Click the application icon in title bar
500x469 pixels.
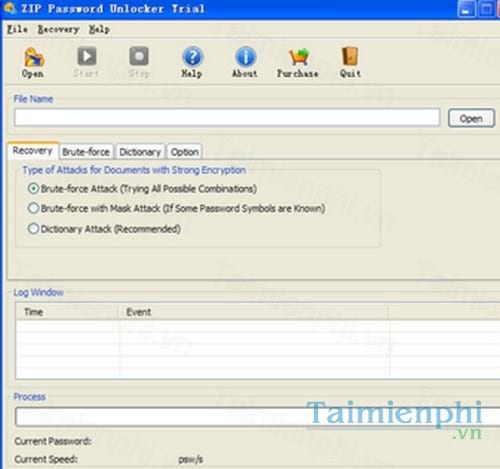click(x=9, y=7)
